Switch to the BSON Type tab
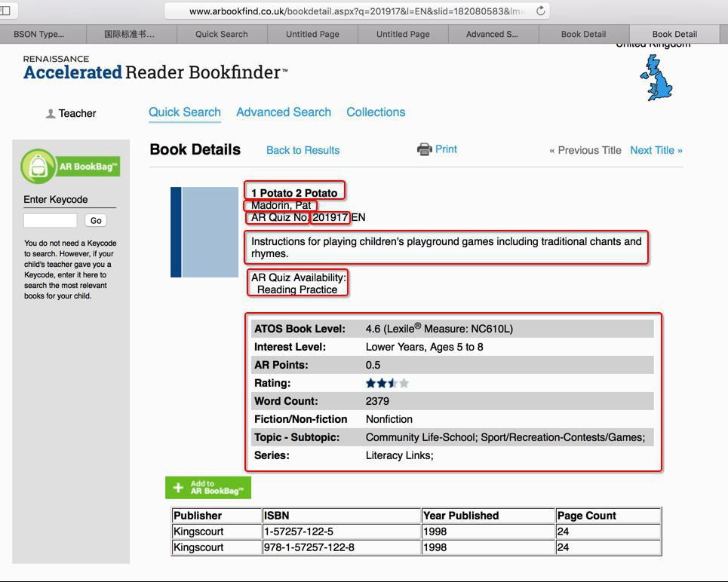The image size is (728, 582). click(43, 35)
